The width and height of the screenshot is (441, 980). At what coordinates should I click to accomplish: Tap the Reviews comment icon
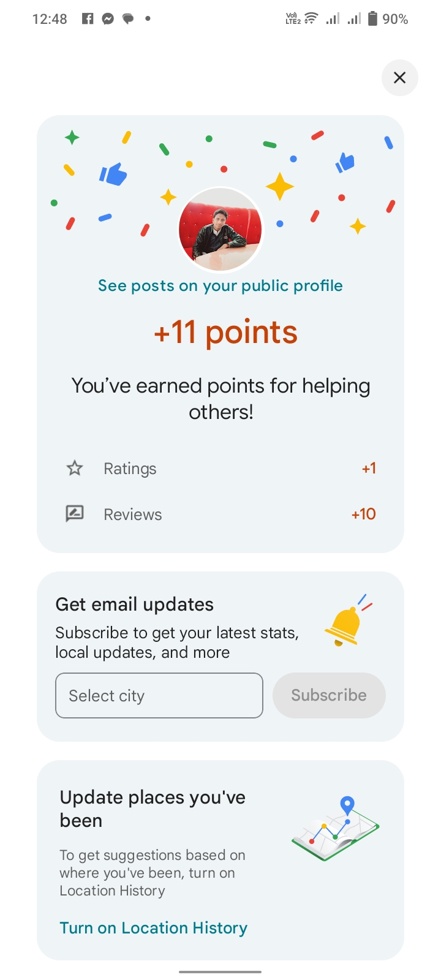coord(75,514)
